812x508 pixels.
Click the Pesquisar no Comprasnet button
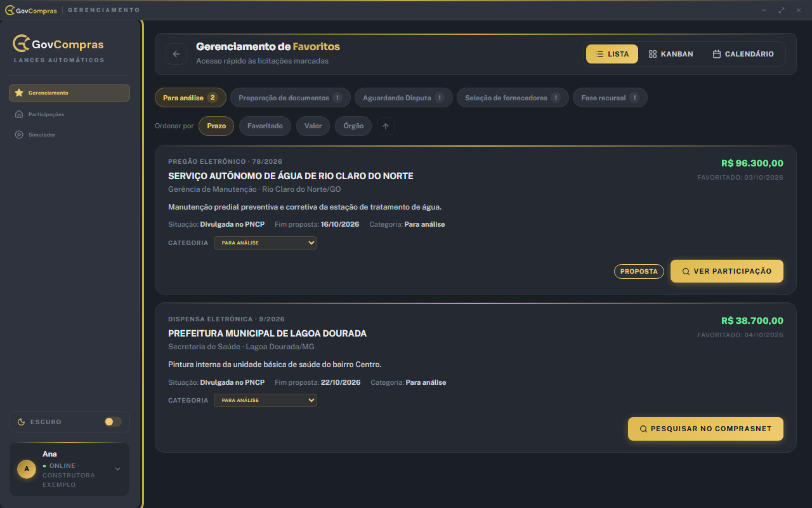[705, 429]
